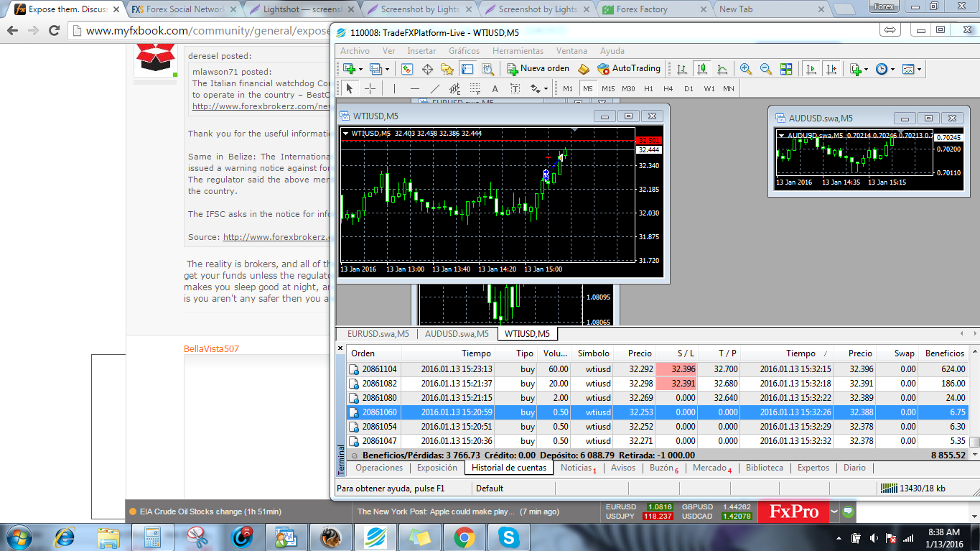
Task: Select the text label tool
Action: (x=515, y=88)
